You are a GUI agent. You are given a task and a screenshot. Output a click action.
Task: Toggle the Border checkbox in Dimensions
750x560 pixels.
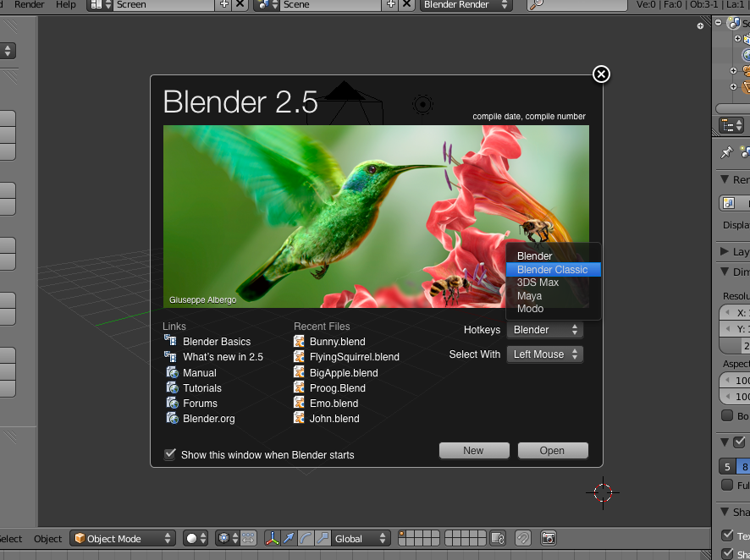click(727, 415)
